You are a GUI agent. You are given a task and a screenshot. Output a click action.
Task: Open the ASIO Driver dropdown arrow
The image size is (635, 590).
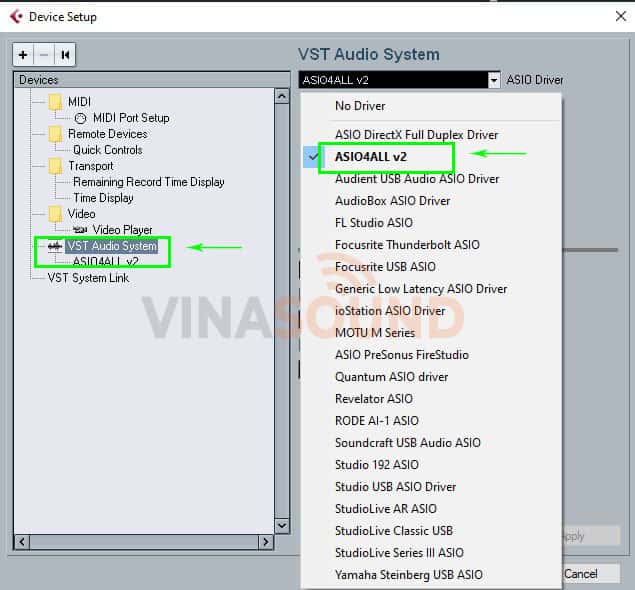[x=494, y=80]
